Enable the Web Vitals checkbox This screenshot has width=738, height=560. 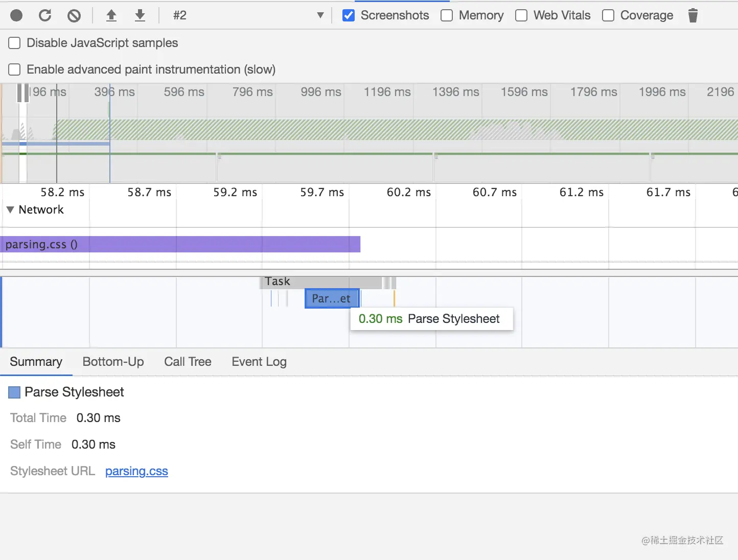pyautogui.click(x=521, y=15)
